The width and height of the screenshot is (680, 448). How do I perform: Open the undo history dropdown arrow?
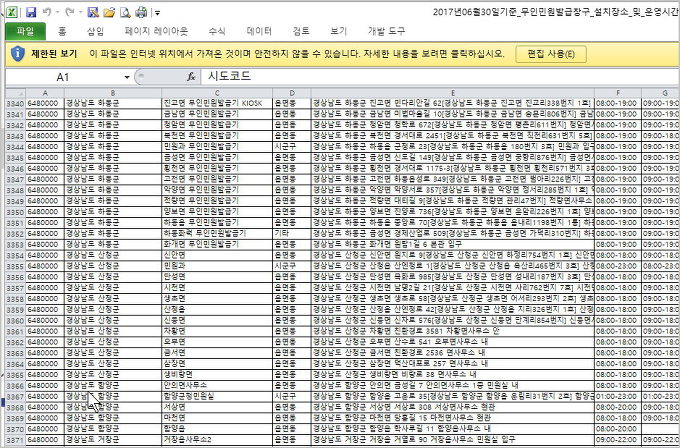[57, 13]
